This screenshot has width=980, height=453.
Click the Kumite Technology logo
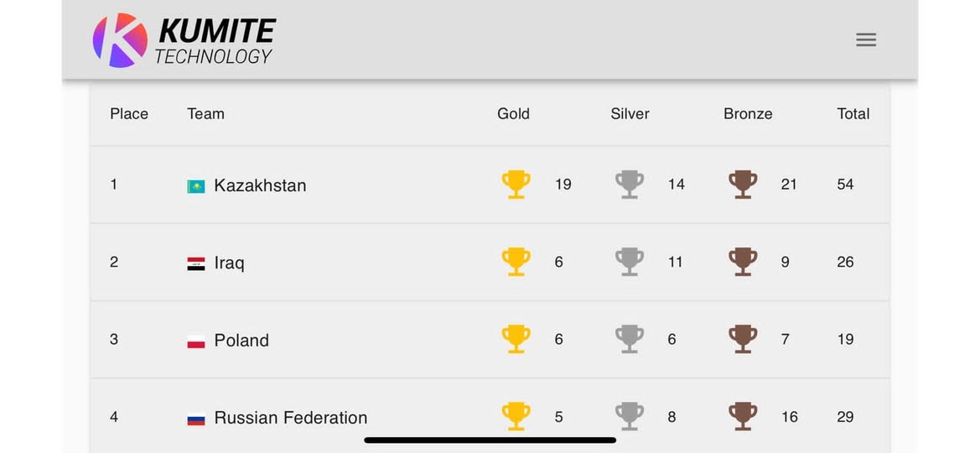click(184, 40)
